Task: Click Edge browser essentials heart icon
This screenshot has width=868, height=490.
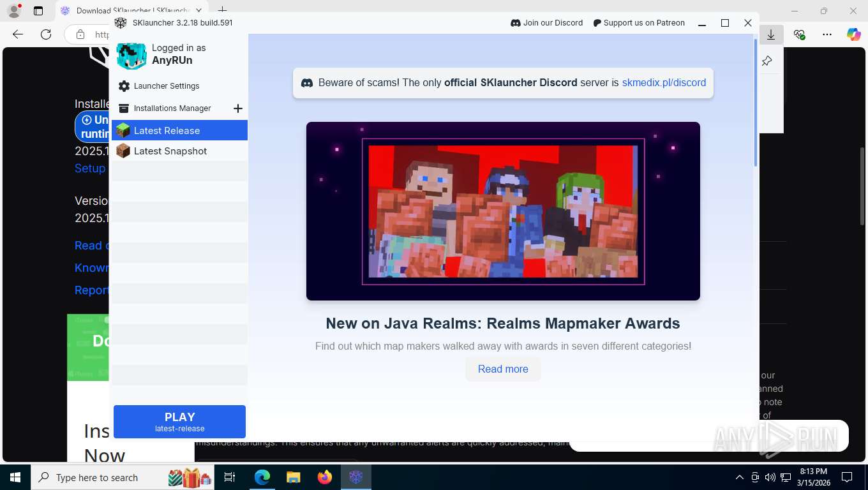Action: [799, 34]
